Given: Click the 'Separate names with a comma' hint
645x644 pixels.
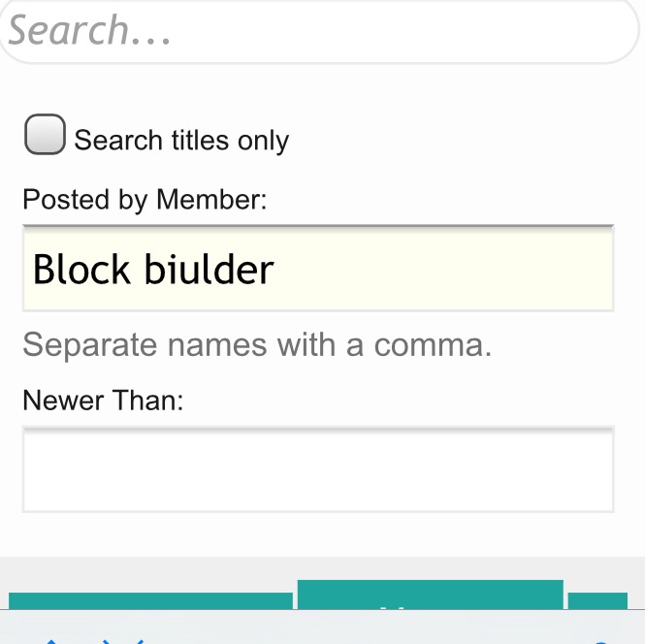Looking at the screenshot, I should 257,344.
